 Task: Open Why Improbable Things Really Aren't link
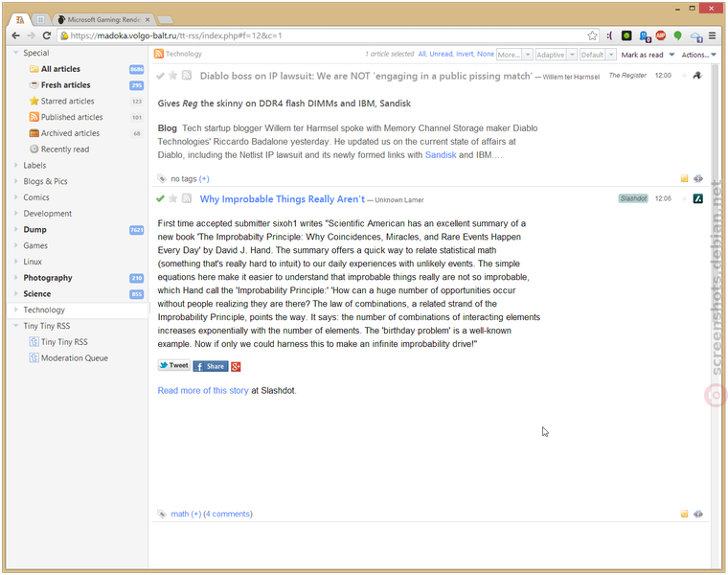pyautogui.click(x=283, y=198)
